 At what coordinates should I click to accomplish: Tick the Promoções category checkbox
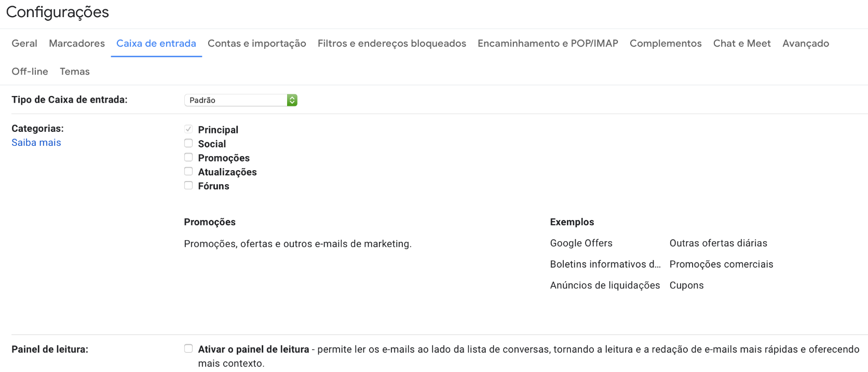(188, 157)
